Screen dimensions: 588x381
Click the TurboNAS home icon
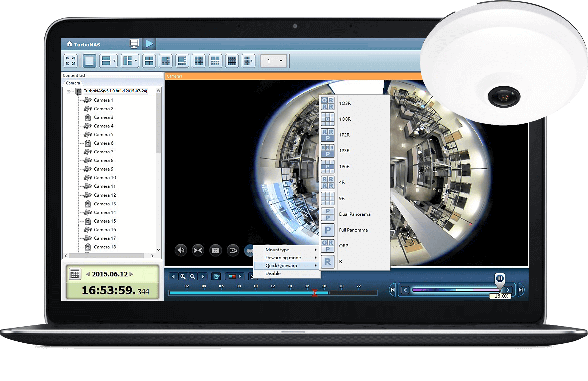[70, 44]
